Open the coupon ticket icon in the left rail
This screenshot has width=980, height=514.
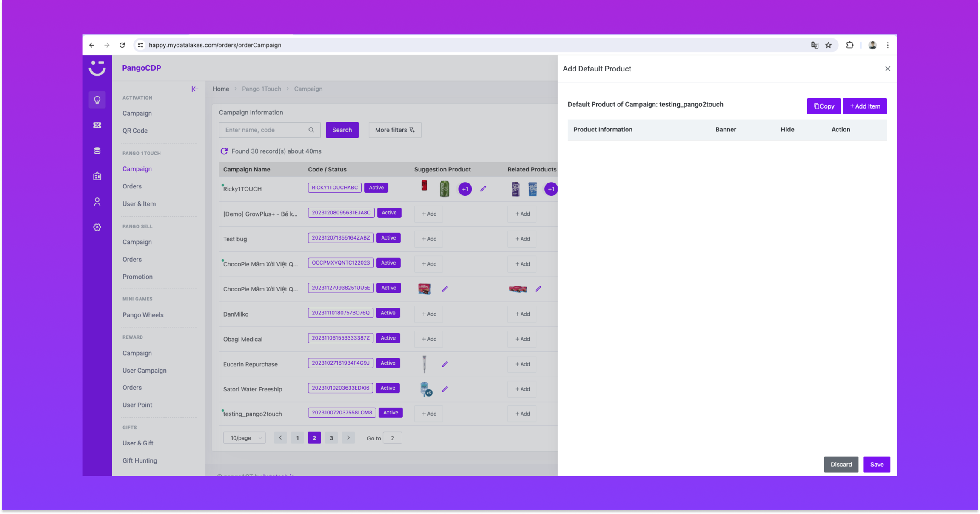(x=97, y=125)
